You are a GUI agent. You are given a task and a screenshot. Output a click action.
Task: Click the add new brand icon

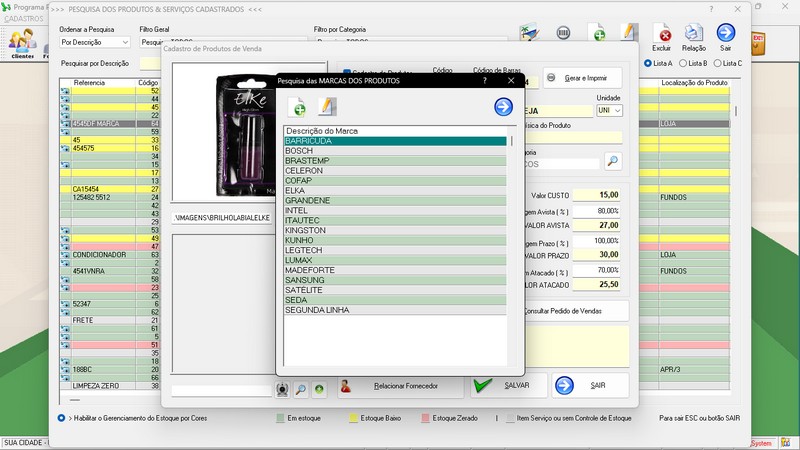point(298,107)
